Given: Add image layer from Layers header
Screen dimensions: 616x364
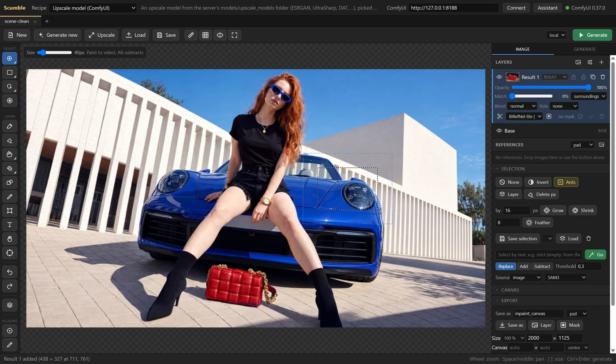Looking at the screenshot, I should click(578, 62).
